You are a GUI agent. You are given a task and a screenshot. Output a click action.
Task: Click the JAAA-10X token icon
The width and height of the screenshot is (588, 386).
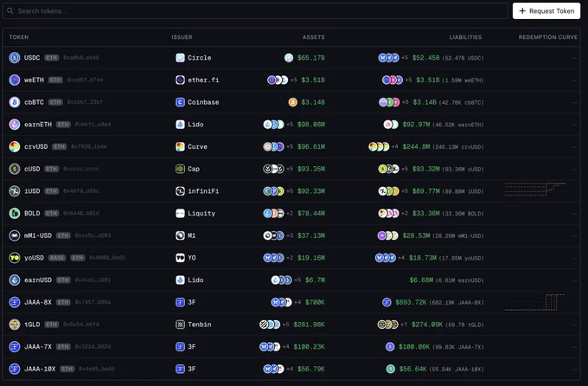tap(15, 369)
